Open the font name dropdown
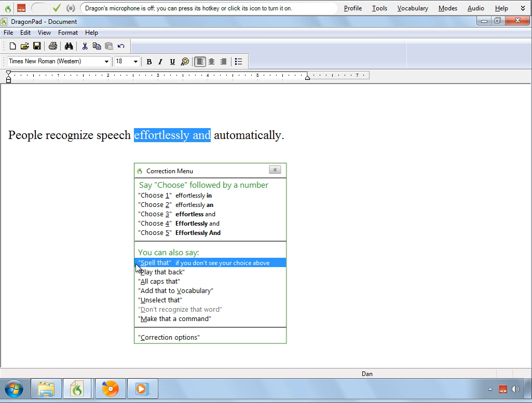 106,61
